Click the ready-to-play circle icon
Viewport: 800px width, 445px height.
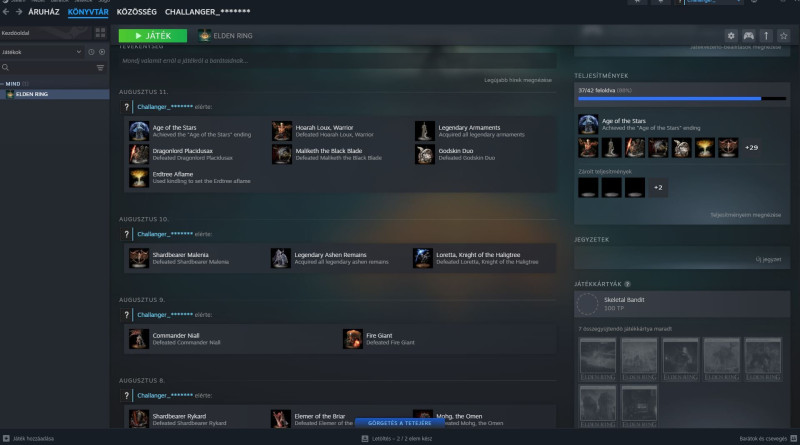click(x=102, y=52)
